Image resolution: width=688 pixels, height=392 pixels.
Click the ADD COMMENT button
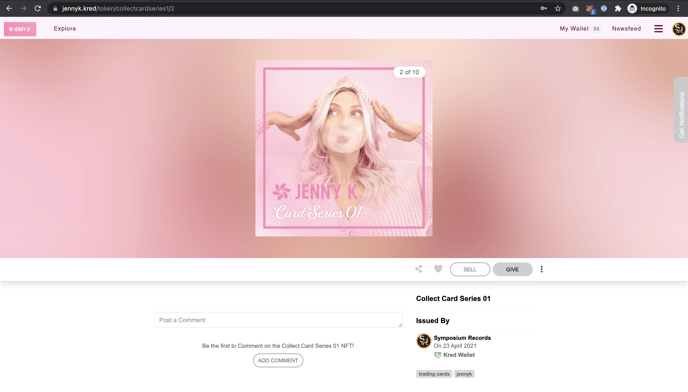(278, 360)
